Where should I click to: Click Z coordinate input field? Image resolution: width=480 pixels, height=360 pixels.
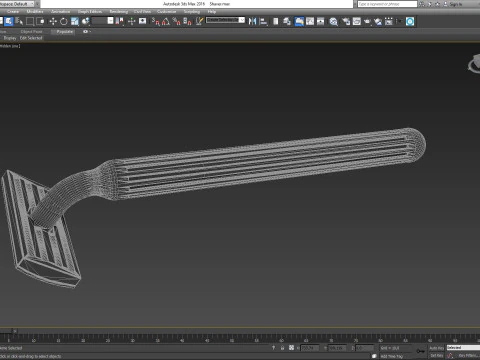tap(364, 348)
